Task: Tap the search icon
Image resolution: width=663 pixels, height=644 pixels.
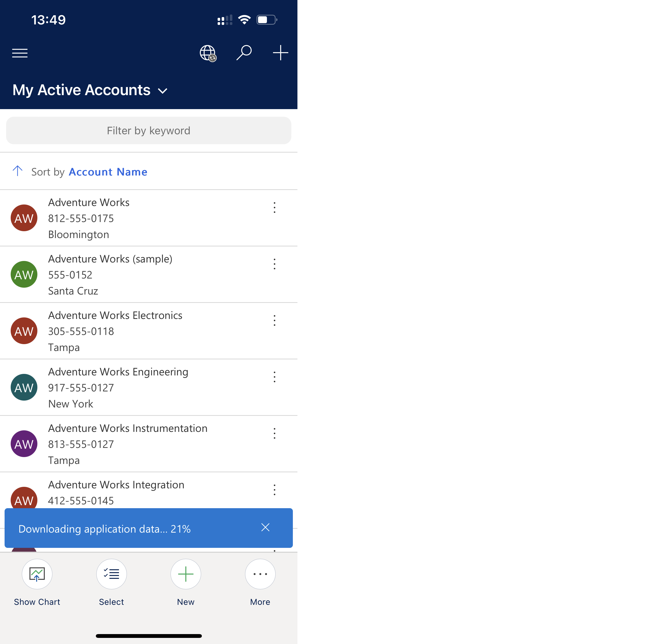Action: 244,53
